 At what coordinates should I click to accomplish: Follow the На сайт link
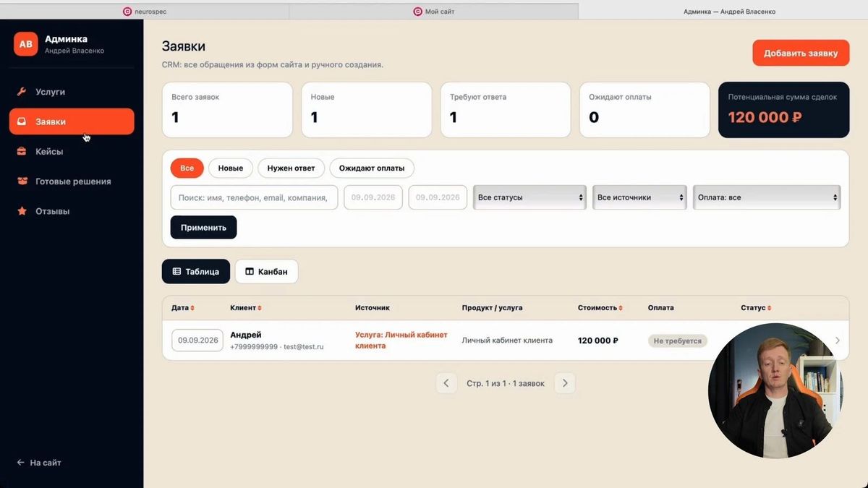(39, 463)
